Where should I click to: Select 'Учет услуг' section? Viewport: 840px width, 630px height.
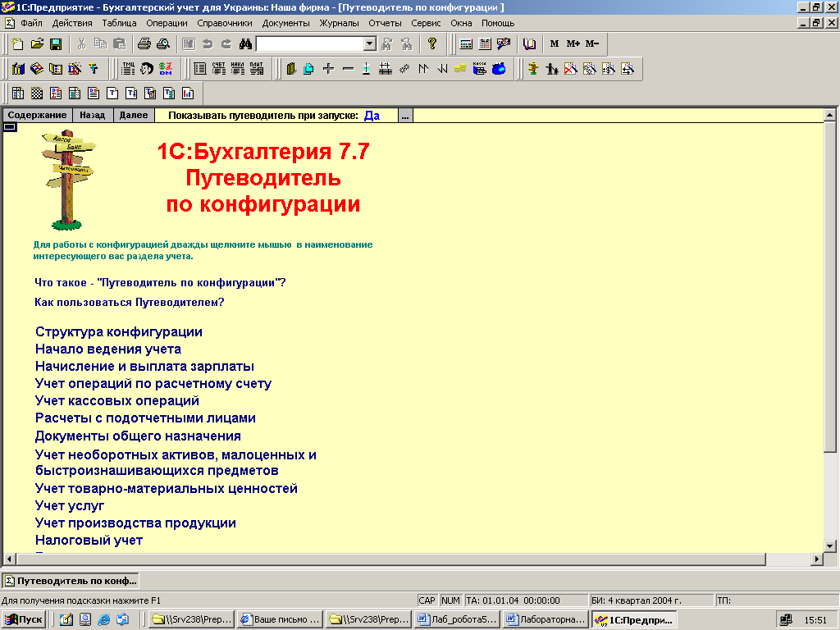tap(70, 505)
